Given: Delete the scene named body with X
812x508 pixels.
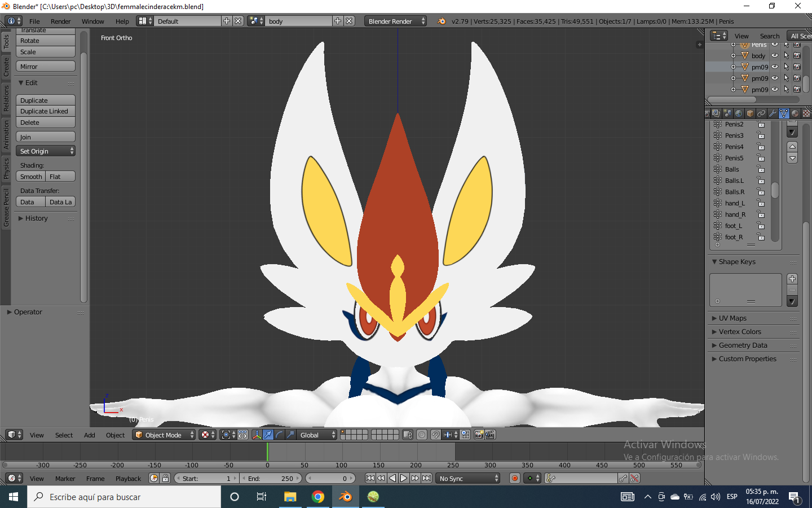Looking at the screenshot, I should tap(349, 21).
